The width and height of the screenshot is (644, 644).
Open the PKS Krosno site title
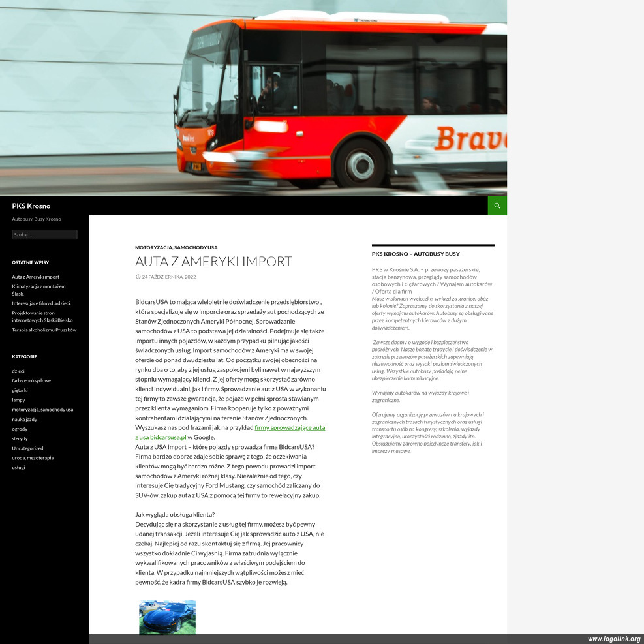(x=31, y=206)
